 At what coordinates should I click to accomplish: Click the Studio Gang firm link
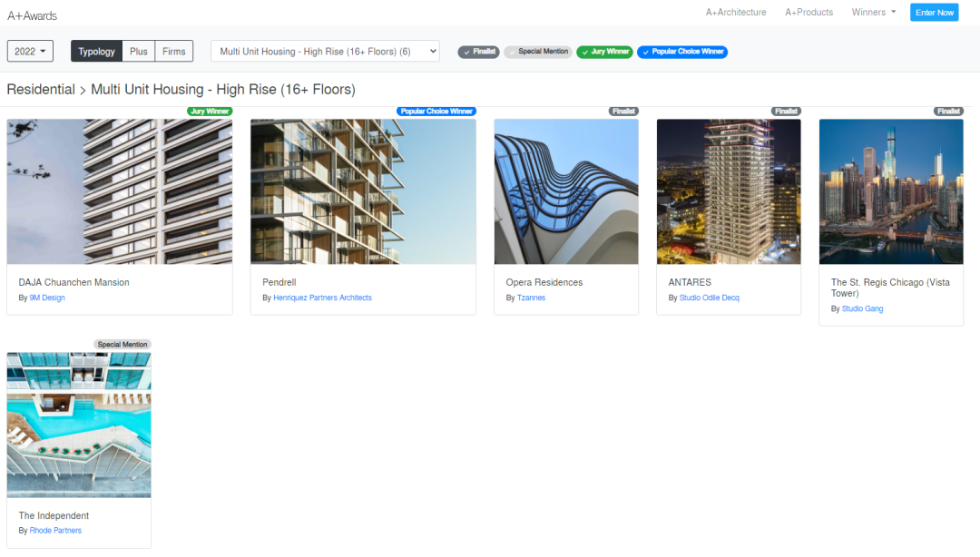(863, 308)
